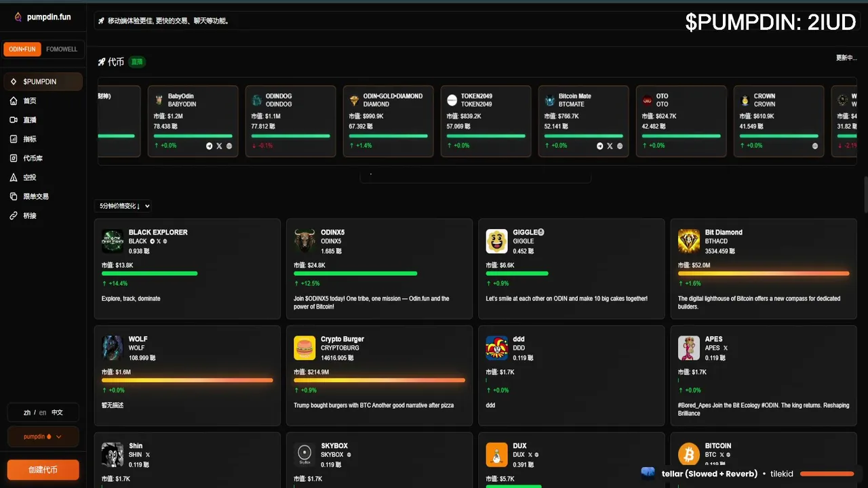Select the 跟单交易 menu item

[43, 197]
